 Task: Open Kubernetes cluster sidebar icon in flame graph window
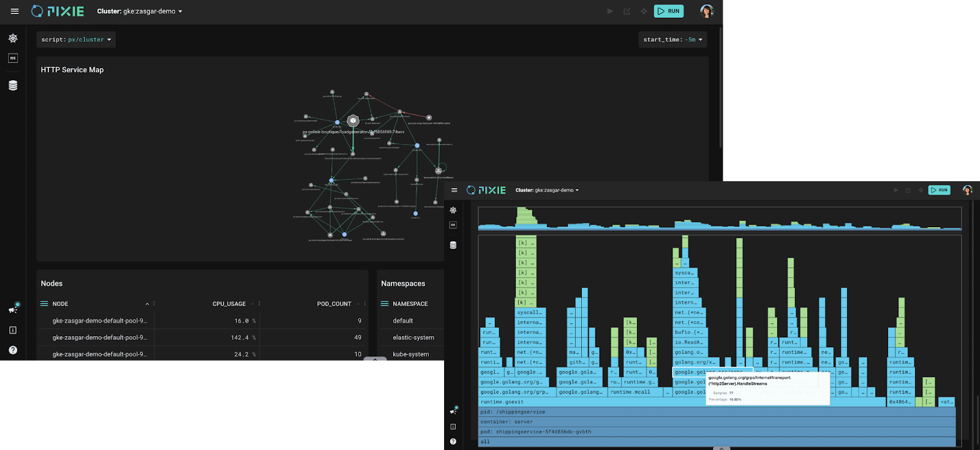coord(453,210)
